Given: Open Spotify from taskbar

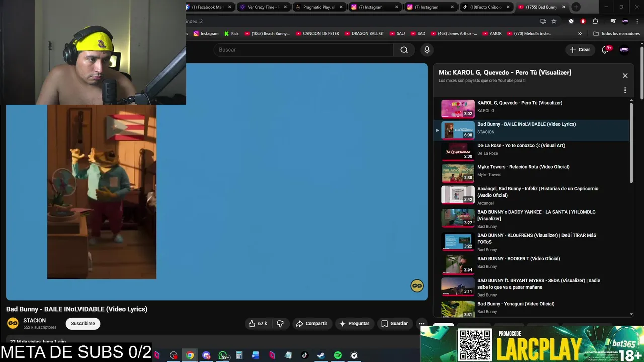Looking at the screenshot, I should pos(338,355).
